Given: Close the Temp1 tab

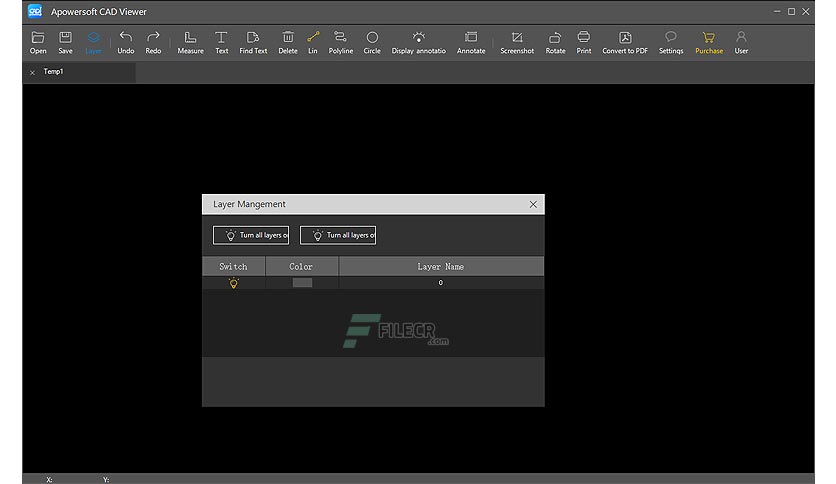Looking at the screenshot, I should (33, 72).
